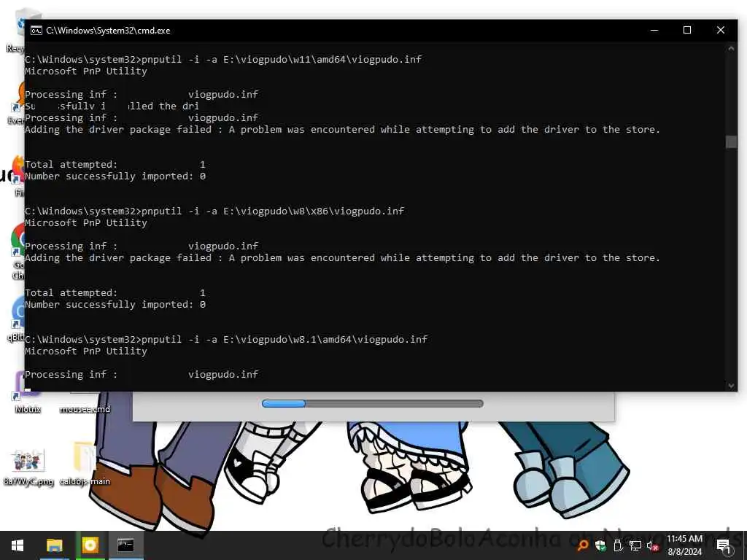The height and width of the screenshot is (560, 747).
Task: Open the notification center icon
Action: point(724,546)
